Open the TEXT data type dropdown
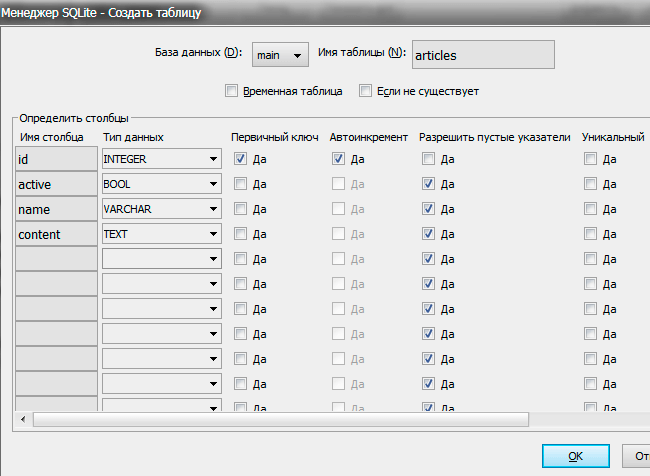Image resolution: width=650 pixels, height=476 pixels. [213, 234]
